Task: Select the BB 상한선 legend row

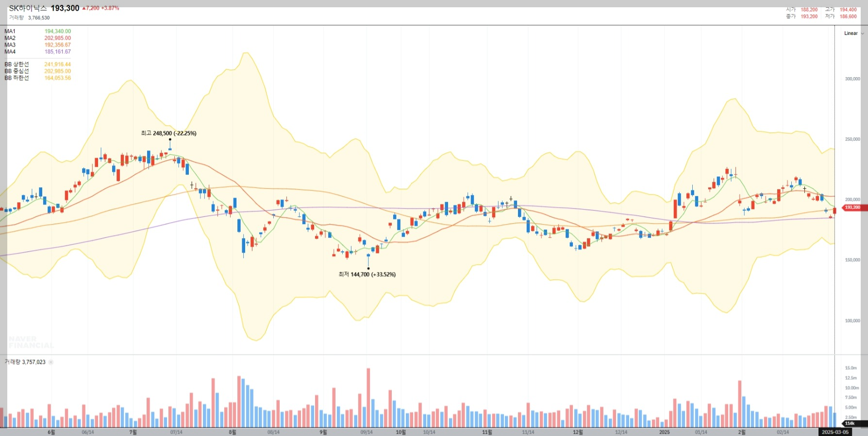Action: (38, 64)
